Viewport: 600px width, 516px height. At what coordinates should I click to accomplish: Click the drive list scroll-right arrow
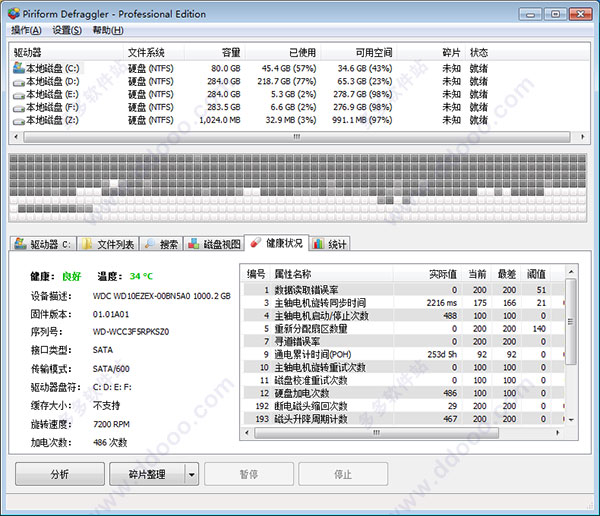tap(582, 137)
